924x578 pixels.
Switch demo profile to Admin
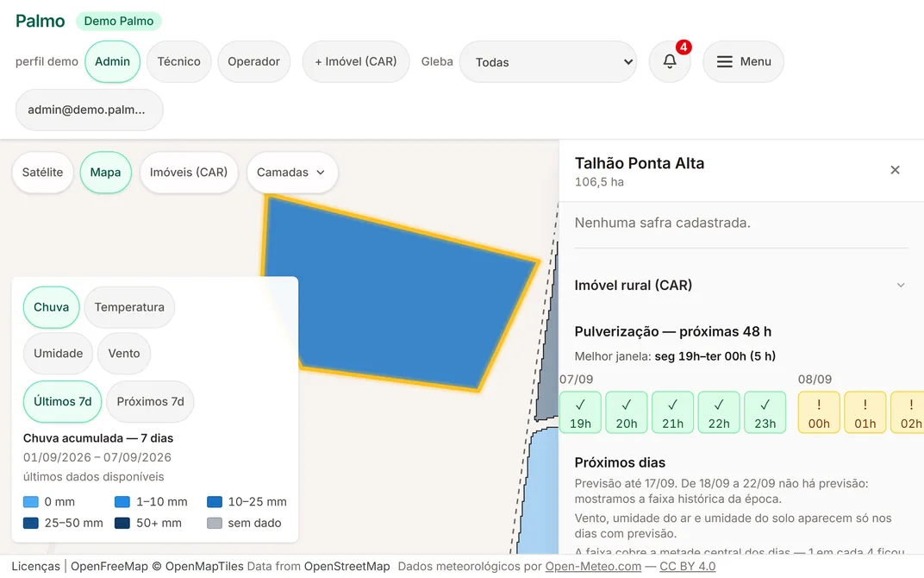(113, 61)
